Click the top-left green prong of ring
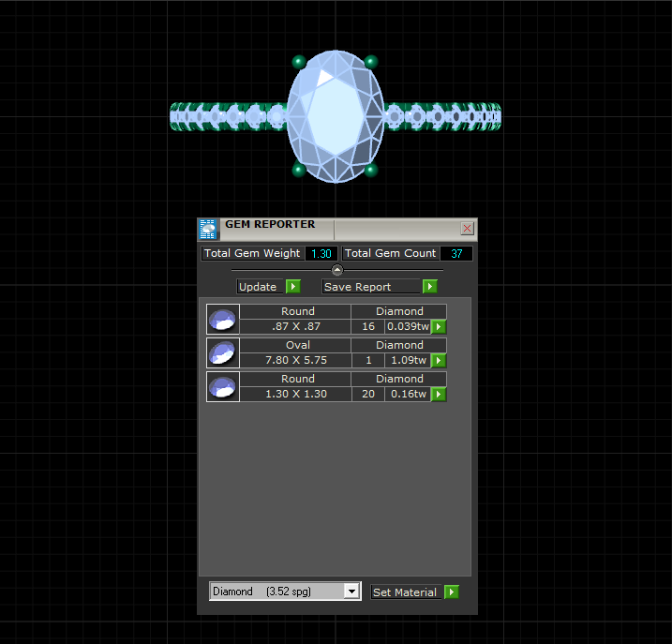672x644 pixels. [x=299, y=62]
